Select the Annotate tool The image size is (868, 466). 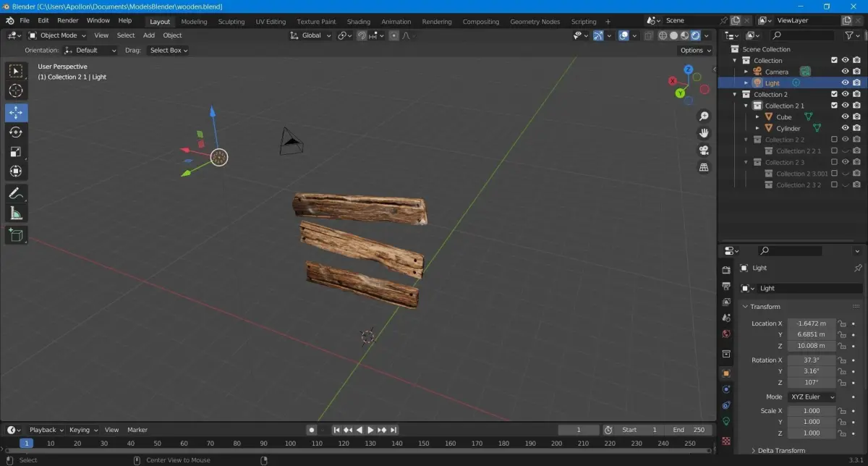click(16, 193)
